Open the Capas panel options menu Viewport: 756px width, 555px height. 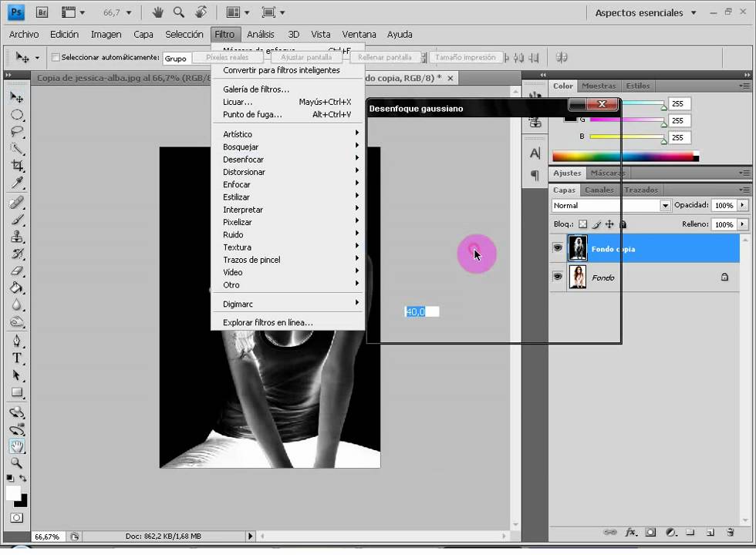pos(745,190)
